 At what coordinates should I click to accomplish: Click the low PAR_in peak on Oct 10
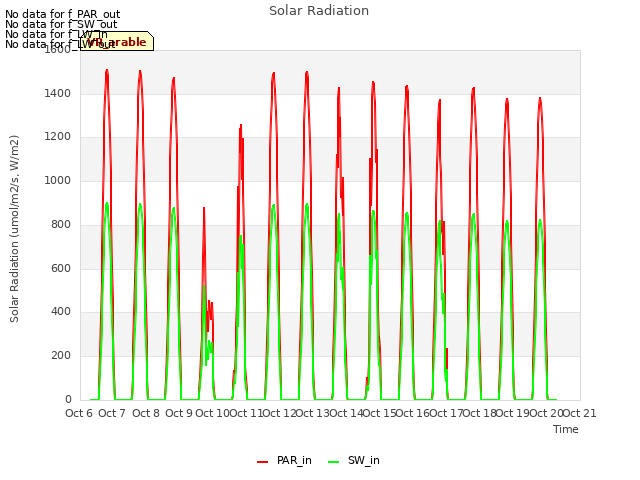click(204, 208)
